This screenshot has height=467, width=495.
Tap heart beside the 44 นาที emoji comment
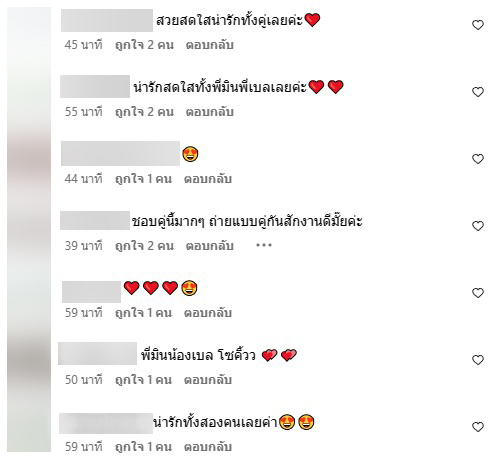[x=478, y=159]
